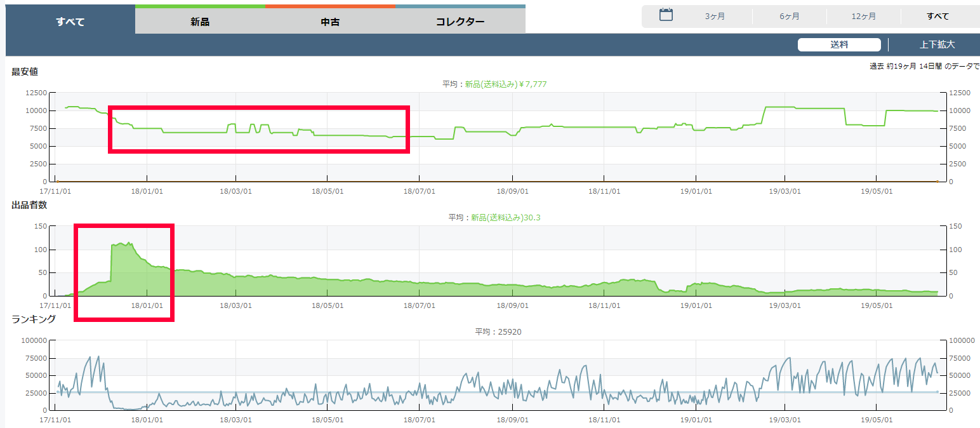Choose the 6ヶ月 period option
980x428 pixels.
coord(790,17)
